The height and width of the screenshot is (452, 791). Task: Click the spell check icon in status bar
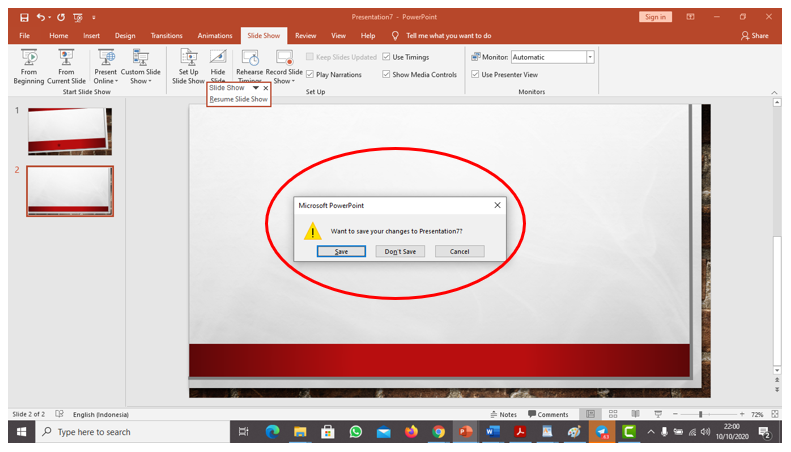(x=59, y=414)
